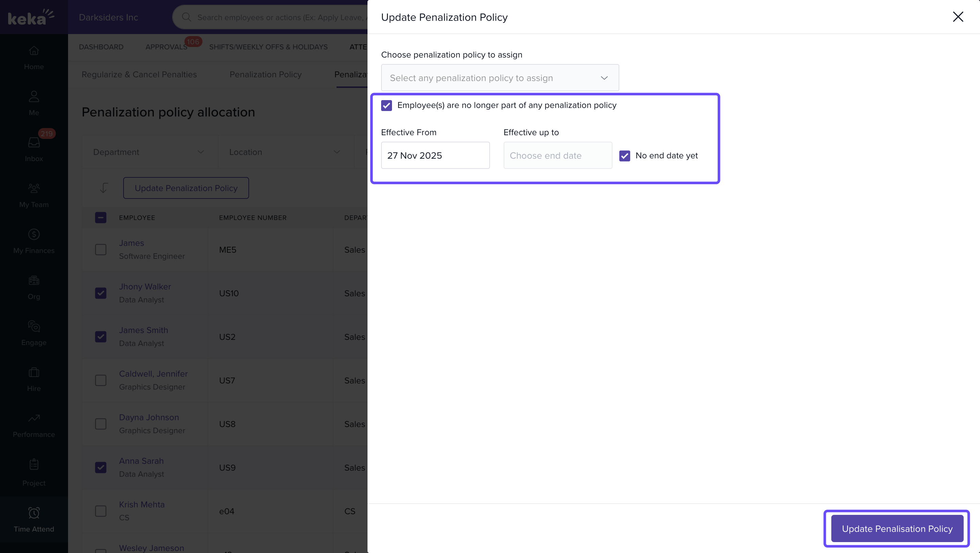980x553 pixels.
Task: Open the Department filter dropdown
Action: tap(149, 152)
